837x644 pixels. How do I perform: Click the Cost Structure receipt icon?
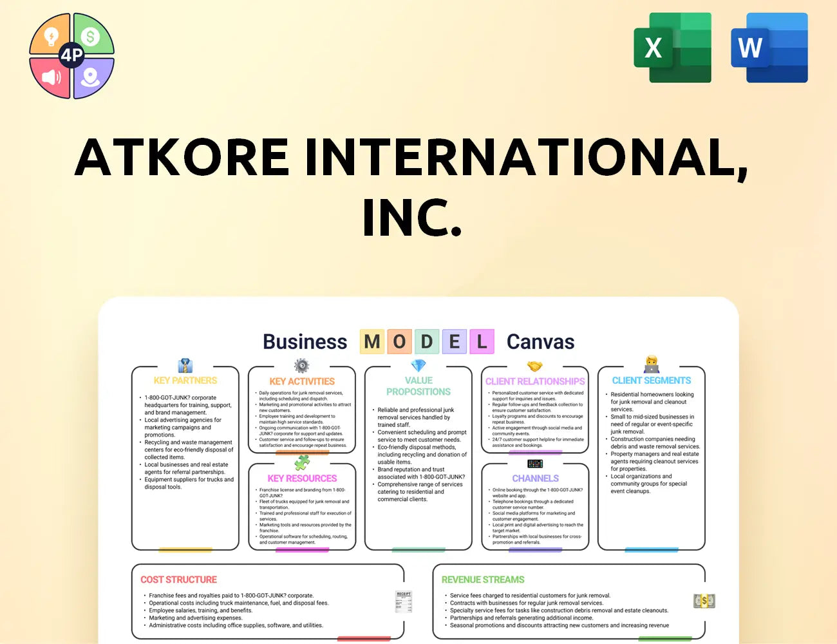(404, 601)
